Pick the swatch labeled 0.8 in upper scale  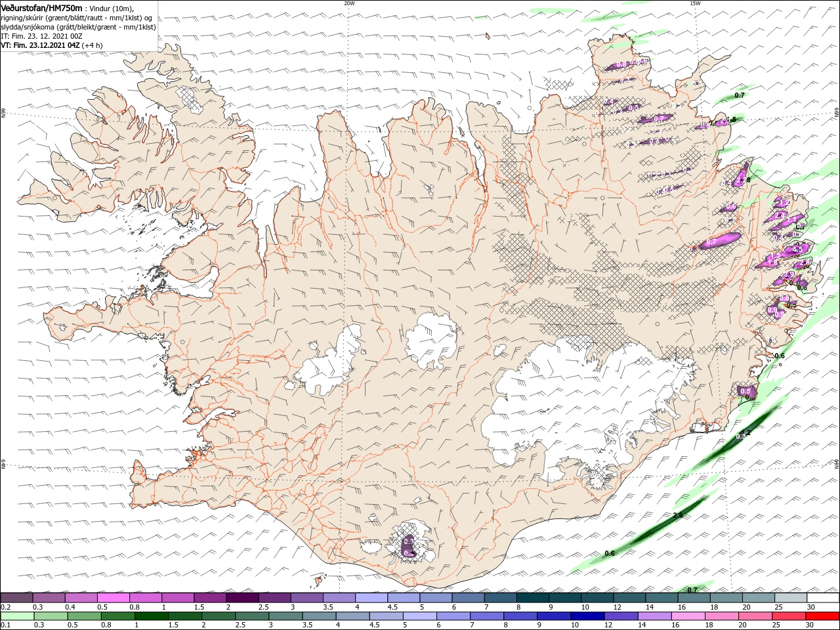146,598
